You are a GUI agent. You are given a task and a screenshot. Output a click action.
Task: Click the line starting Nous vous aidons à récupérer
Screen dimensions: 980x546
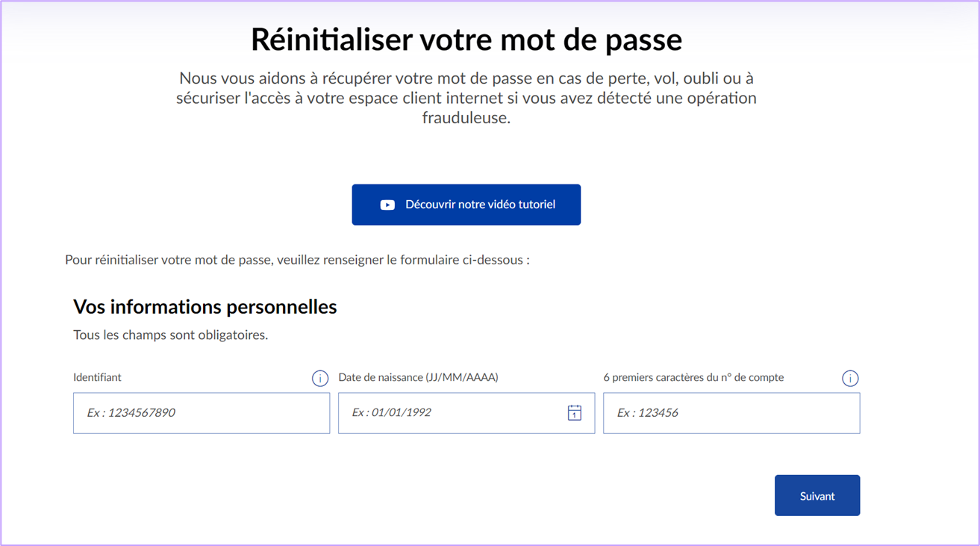[x=466, y=78]
